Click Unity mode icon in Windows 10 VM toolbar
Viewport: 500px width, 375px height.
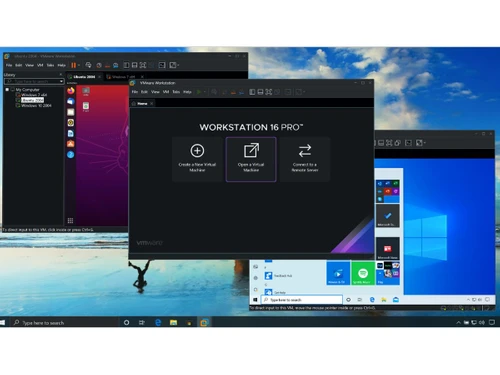point(397,143)
